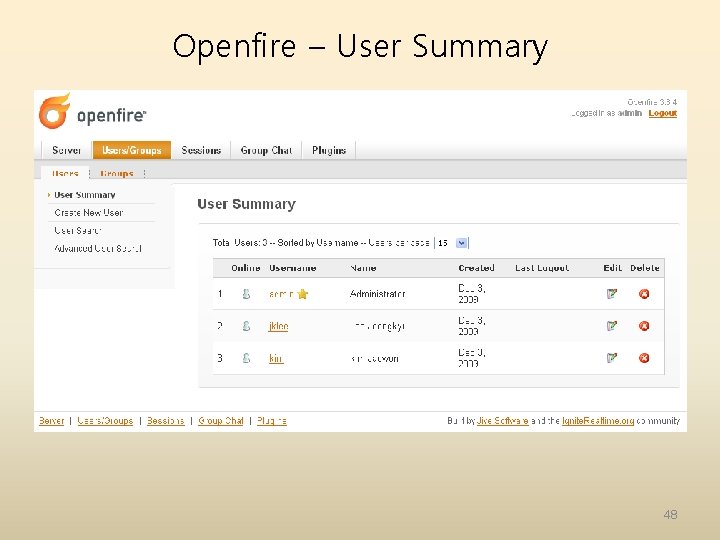Click the gold star beside admin username
720x540 pixels.
click(302, 294)
